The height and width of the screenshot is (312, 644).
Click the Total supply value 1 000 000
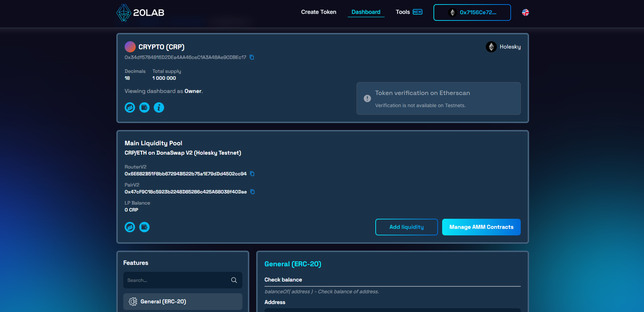164,78
